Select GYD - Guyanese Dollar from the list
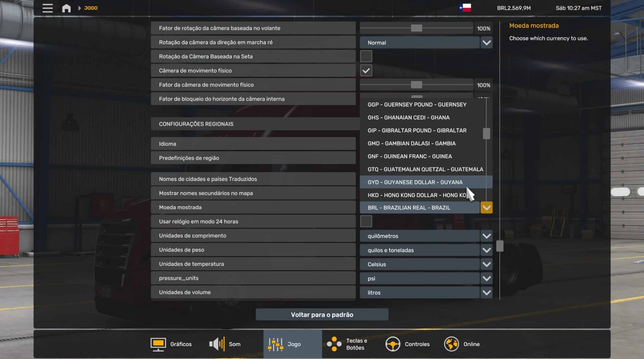644x359 pixels. (415, 182)
